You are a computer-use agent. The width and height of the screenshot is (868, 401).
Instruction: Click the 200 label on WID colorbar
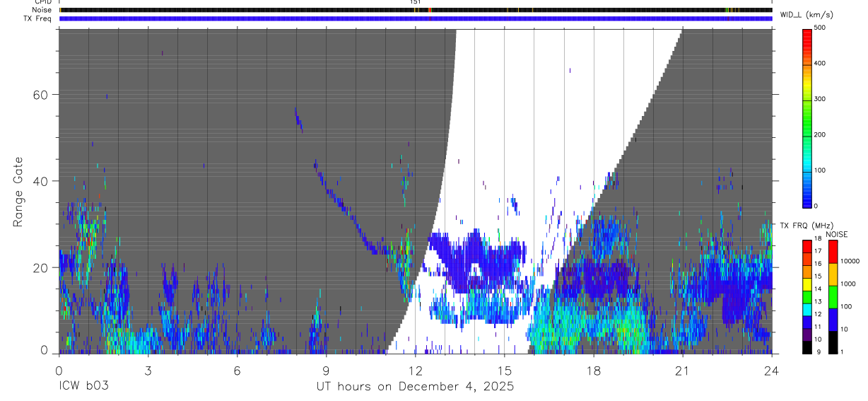click(x=819, y=134)
